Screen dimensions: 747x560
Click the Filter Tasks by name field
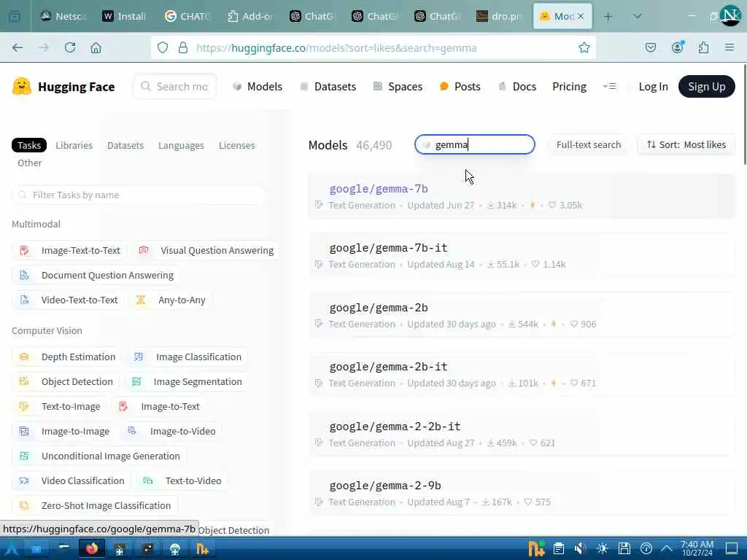[x=138, y=195]
